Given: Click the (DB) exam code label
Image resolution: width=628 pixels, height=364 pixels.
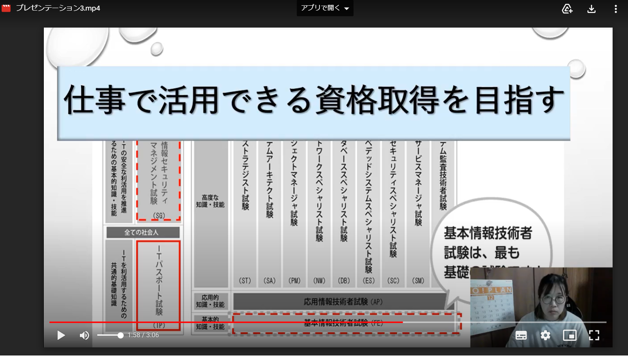Looking at the screenshot, I should tap(344, 280).
